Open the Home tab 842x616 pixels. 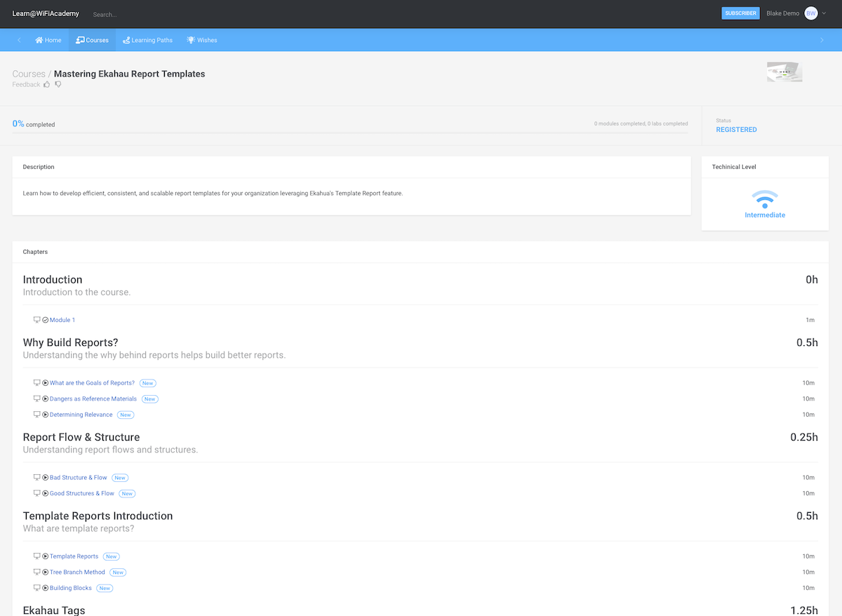[x=48, y=40]
